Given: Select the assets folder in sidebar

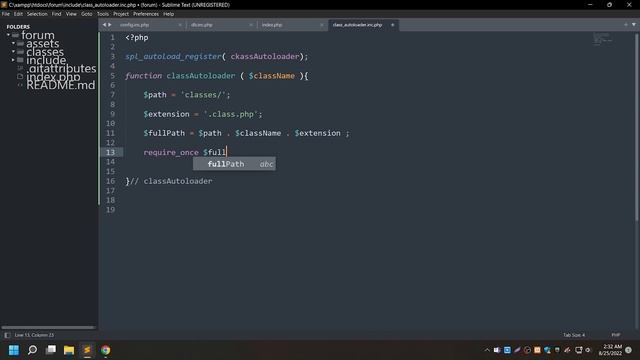Looking at the screenshot, I should [42, 43].
